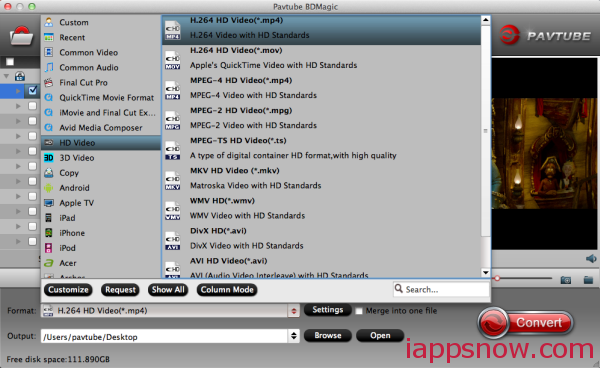
Task: Check the sixth title checkbox
Action: click(33, 166)
